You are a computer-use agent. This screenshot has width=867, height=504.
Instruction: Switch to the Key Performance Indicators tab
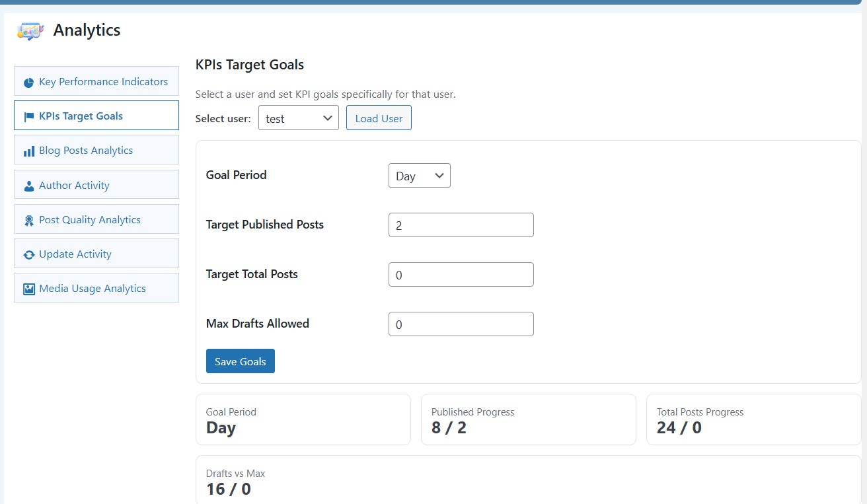96,82
